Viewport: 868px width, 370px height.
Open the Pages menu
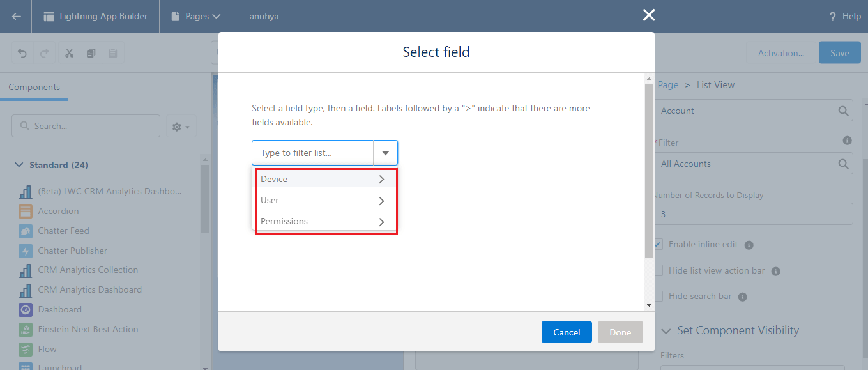click(198, 16)
